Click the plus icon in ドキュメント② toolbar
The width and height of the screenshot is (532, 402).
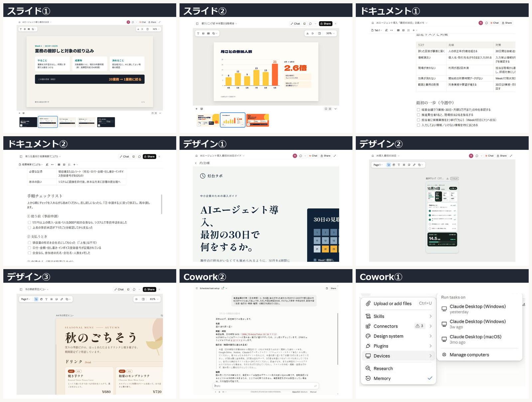click(x=74, y=164)
